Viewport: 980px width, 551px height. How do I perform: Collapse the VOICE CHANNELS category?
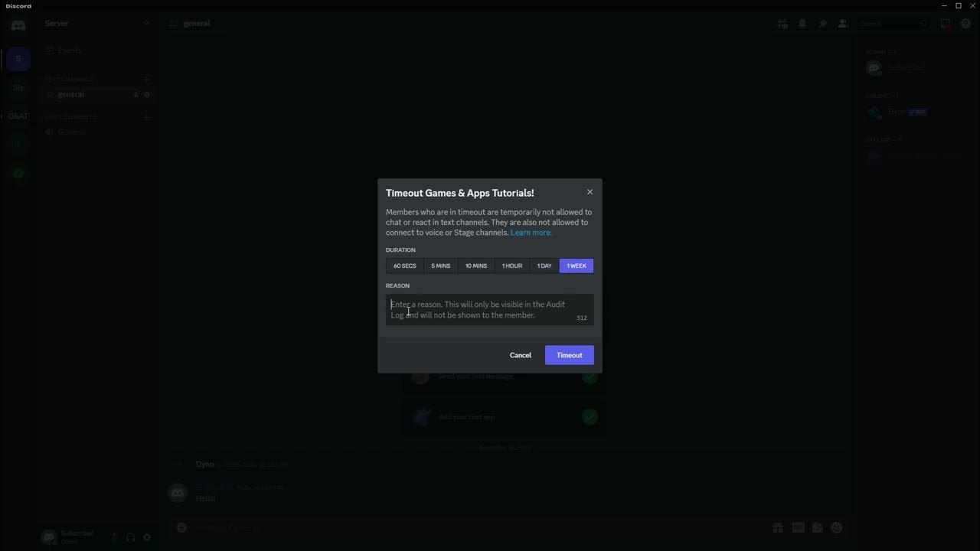click(70, 117)
